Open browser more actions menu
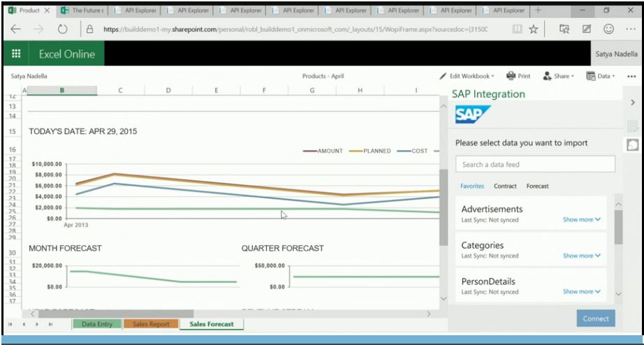Viewport: 644px width, 345px height. point(631,29)
